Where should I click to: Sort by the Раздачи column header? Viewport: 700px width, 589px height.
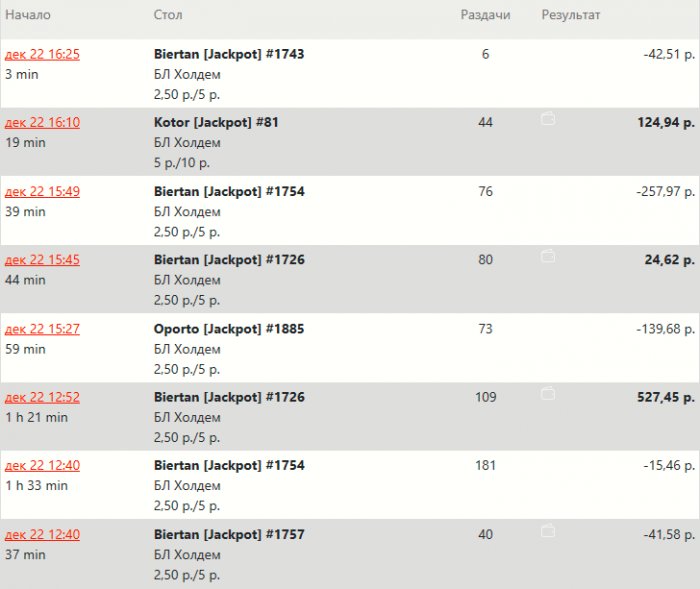(x=485, y=16)
